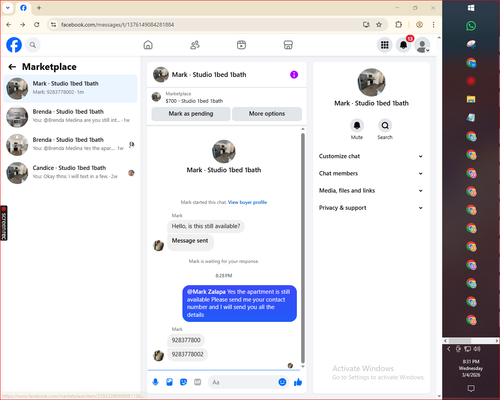
Task: Choose a GIF with the GIF icon
Action: tap(198, 382)
